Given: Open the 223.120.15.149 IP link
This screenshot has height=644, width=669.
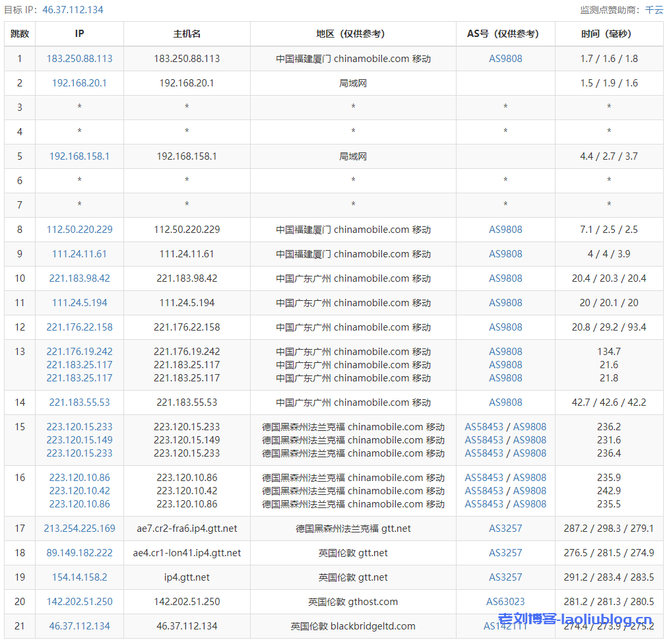Looking at the screenshot, I should click(x=79, y=440).
